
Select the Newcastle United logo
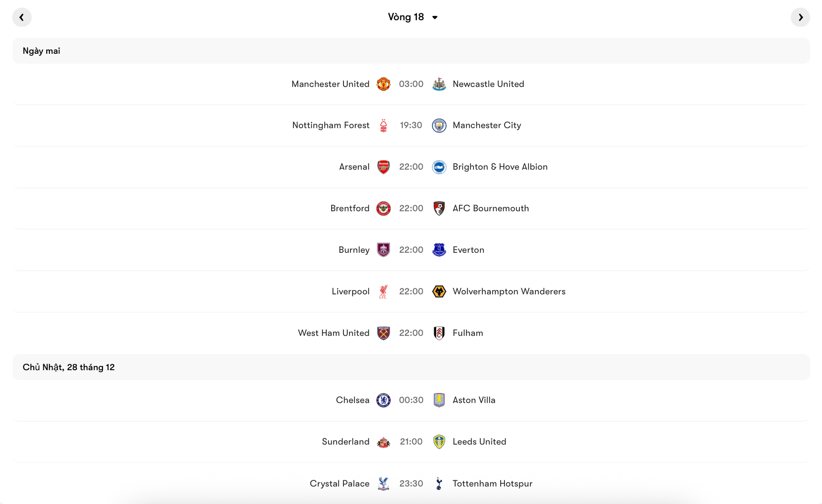(x=439, y=84)
